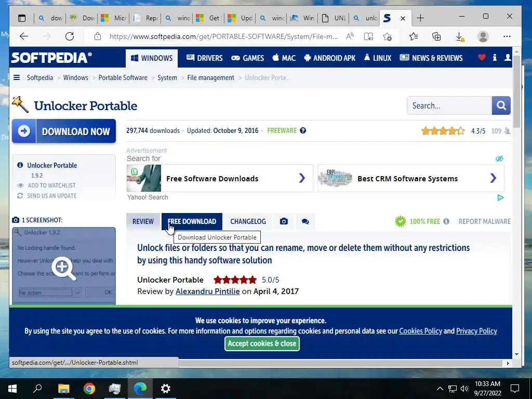
Task: Open Free Software Downloads ad arrow
Action: tap(302, 178)
